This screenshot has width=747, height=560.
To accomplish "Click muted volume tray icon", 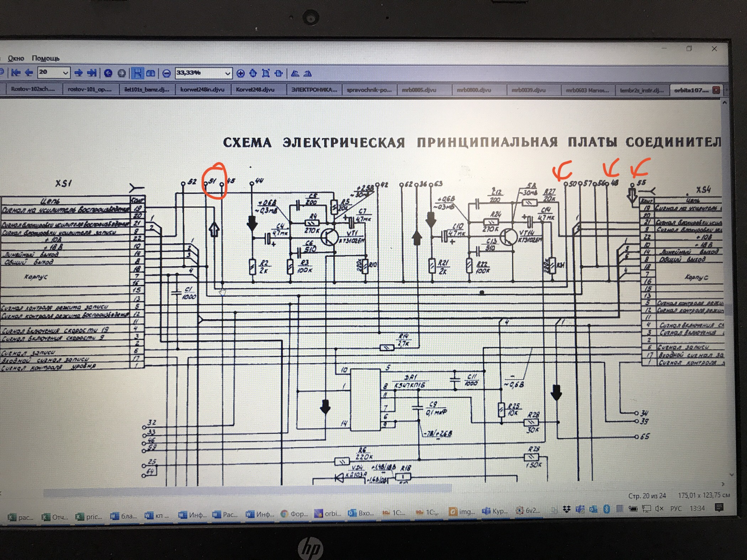I will pos(659,509).
